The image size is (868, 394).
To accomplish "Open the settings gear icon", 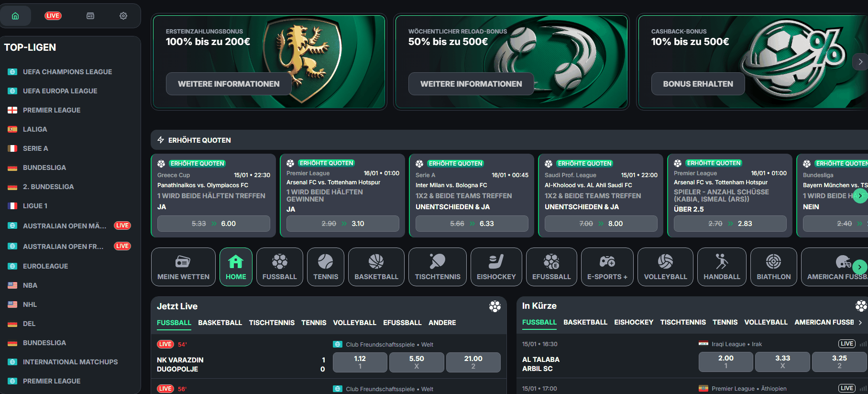I will click(123, 16).
